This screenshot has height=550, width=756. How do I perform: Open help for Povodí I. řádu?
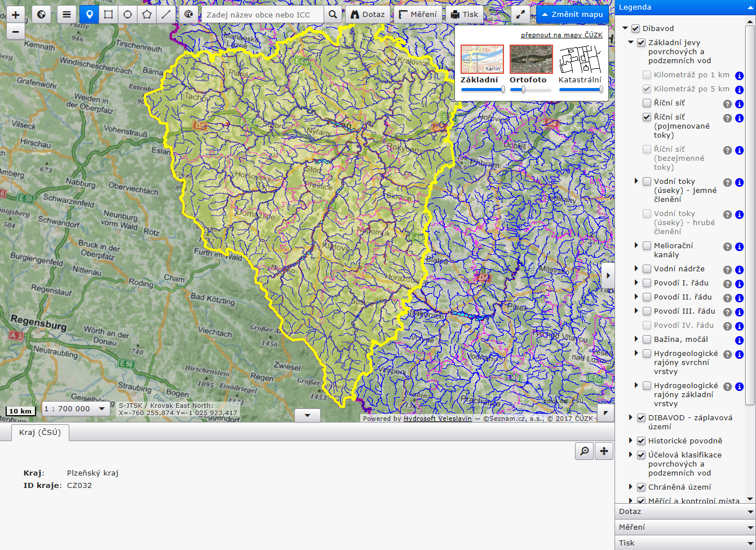(x=727, y=284)
